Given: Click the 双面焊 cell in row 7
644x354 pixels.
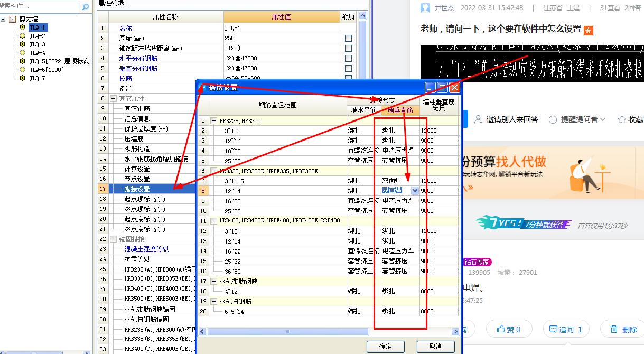Looking at the screenshot, I should pyautogui.click(x=400, y=181).
